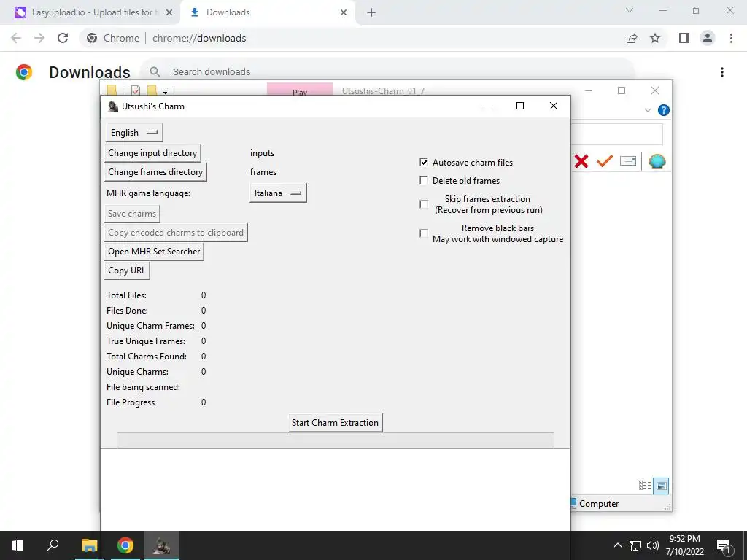Click the rename icon in Explorer ribbon
This screenshot has height=560, width=747.
tap(628, 161)
